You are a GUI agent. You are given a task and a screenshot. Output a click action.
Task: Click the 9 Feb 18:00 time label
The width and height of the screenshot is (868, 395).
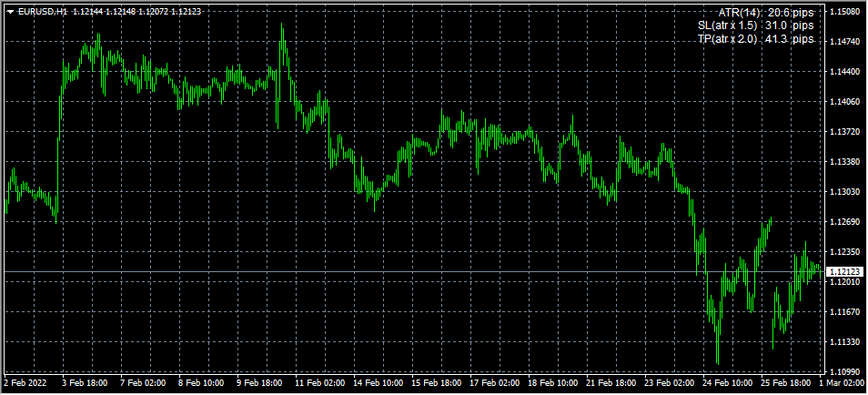pos(259,383)
